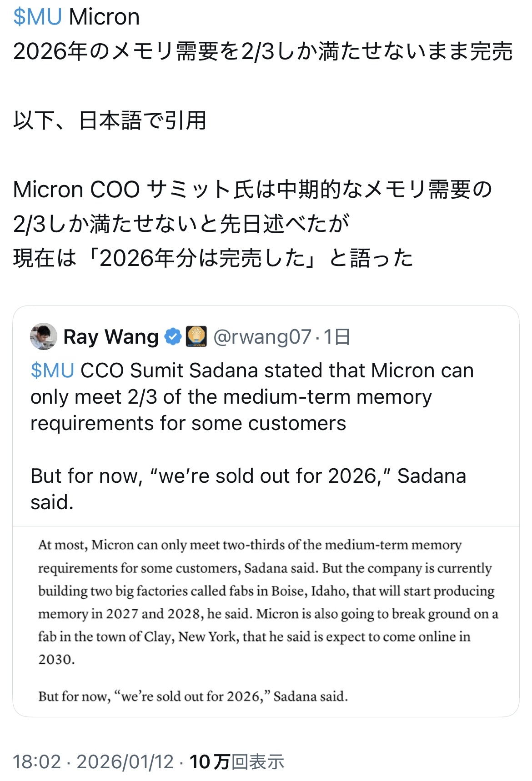Open the embedded article screenshot image

click(266, 621)
